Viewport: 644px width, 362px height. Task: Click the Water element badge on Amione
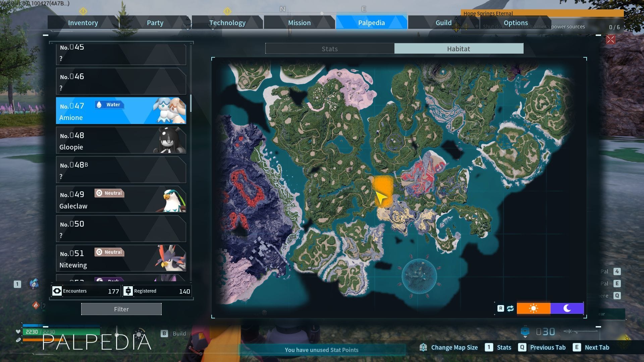tap(109, 105)
